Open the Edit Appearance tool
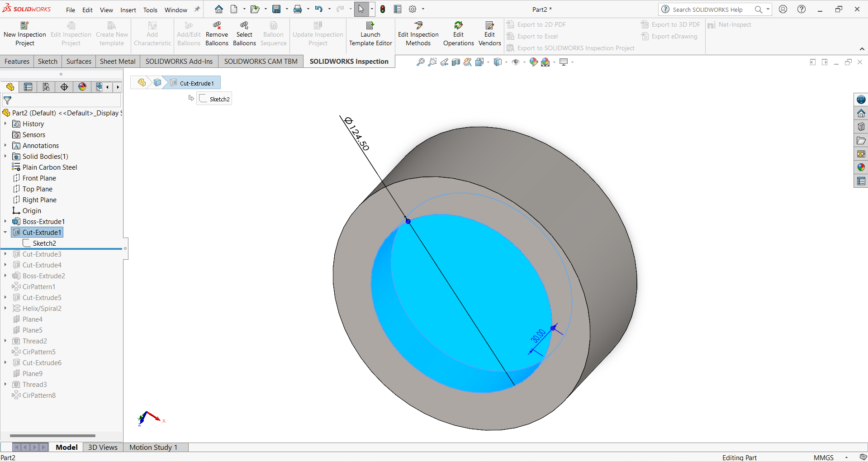This screenshot has width=868, height=462. point(533,62)
